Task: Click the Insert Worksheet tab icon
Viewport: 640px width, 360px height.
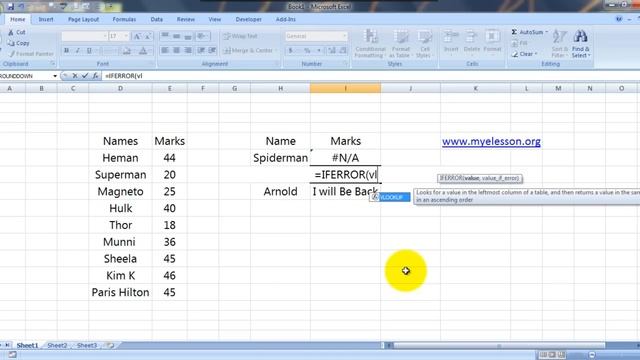Action: click(x=110, y=345)
